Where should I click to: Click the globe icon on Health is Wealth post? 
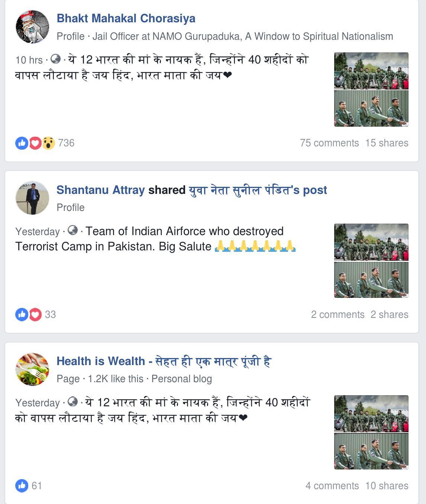click(x=73, y=402)
